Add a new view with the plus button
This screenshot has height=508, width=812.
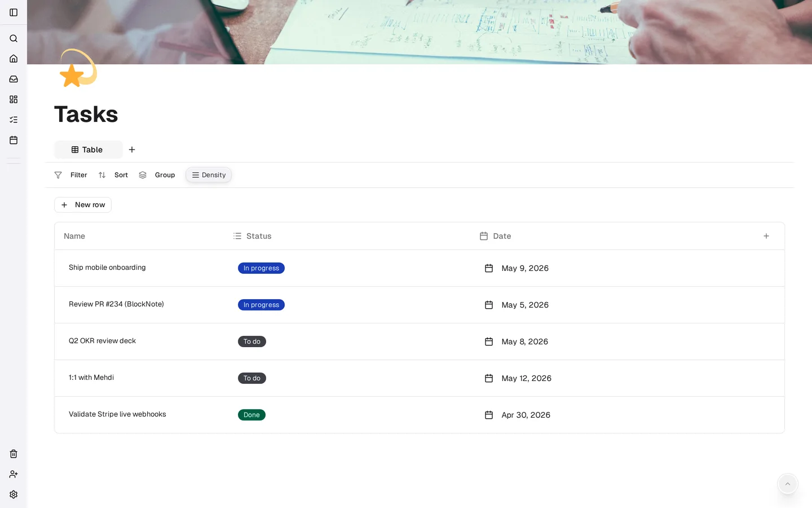[x=132, y=150]
